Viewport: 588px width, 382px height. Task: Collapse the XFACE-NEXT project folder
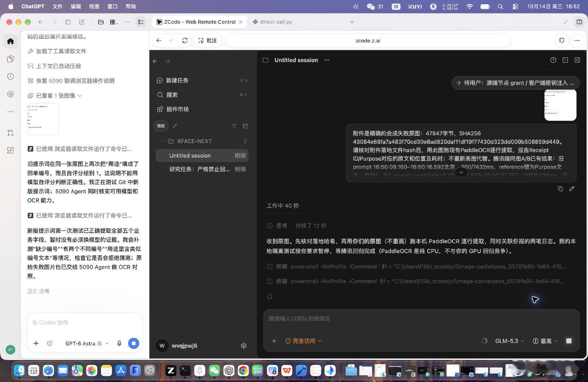coord(162,141)
